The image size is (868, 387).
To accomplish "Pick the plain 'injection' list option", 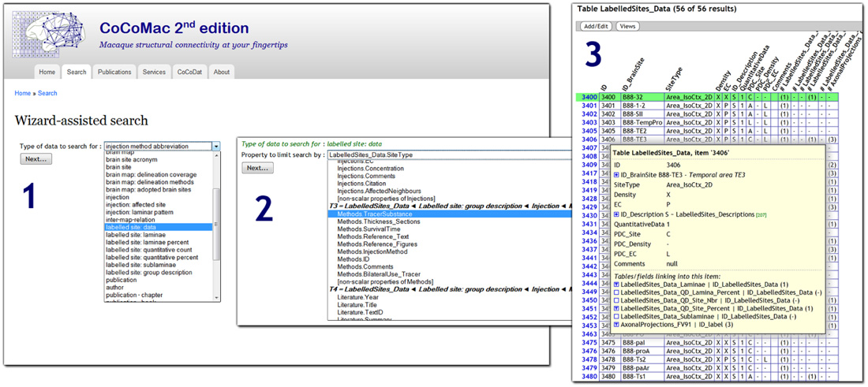I will 118,197.
